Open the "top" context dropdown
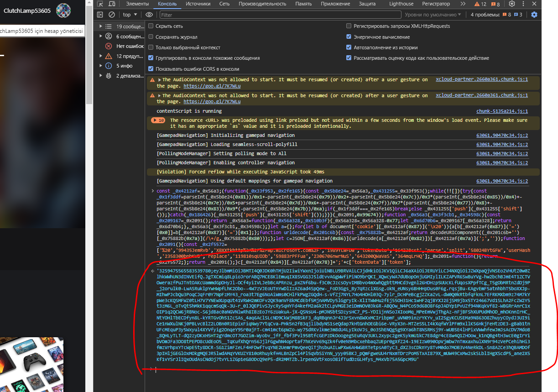Screen dimensions: 558x392 pos(130,15)
